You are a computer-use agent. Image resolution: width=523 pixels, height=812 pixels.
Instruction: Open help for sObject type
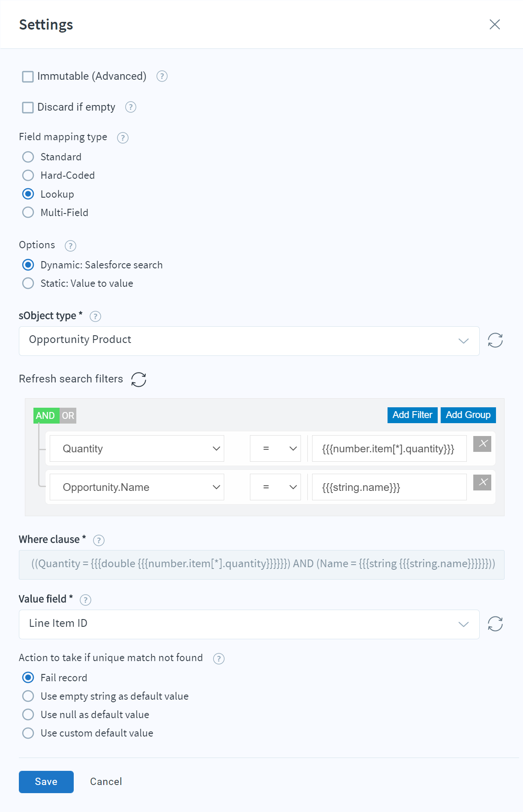[x=95, y=316]
